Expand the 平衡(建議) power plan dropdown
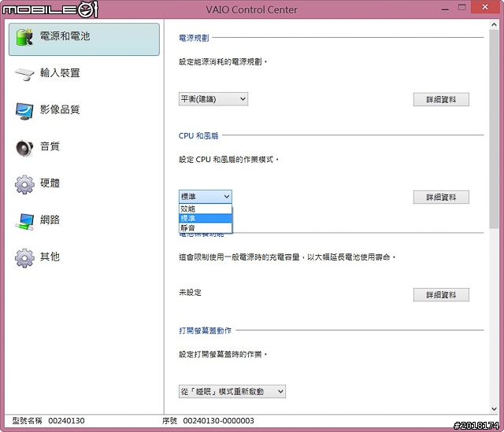The height and width of the screenshot is (432, 504). [x=213, y=99]
